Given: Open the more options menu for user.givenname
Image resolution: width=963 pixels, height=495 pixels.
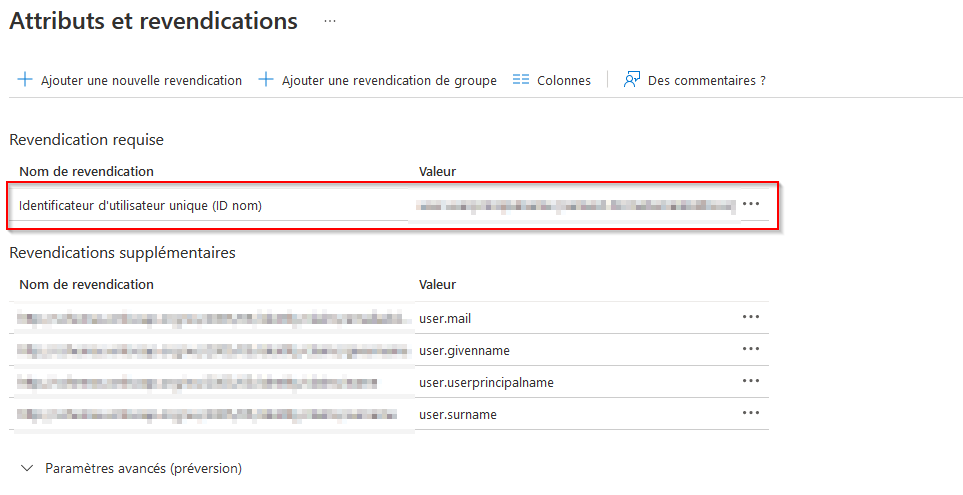Looking at the screenshot, I should click(751, 349).
